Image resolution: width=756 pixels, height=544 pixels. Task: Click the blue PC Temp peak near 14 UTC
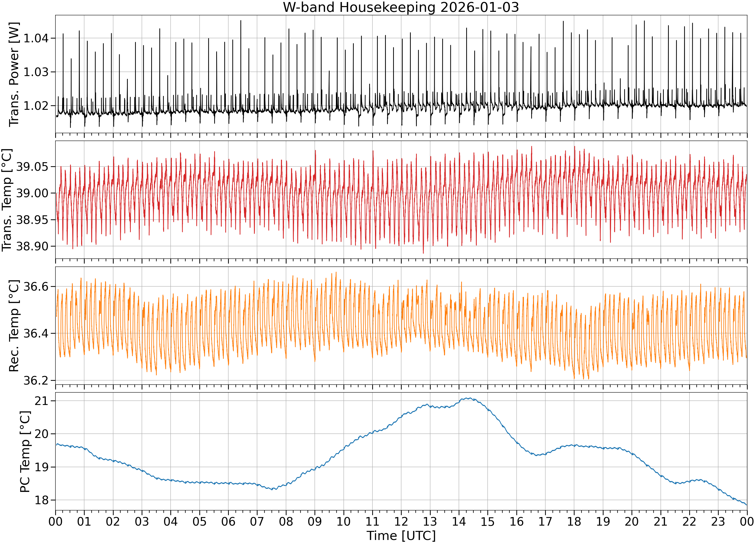tap(468, 398)
